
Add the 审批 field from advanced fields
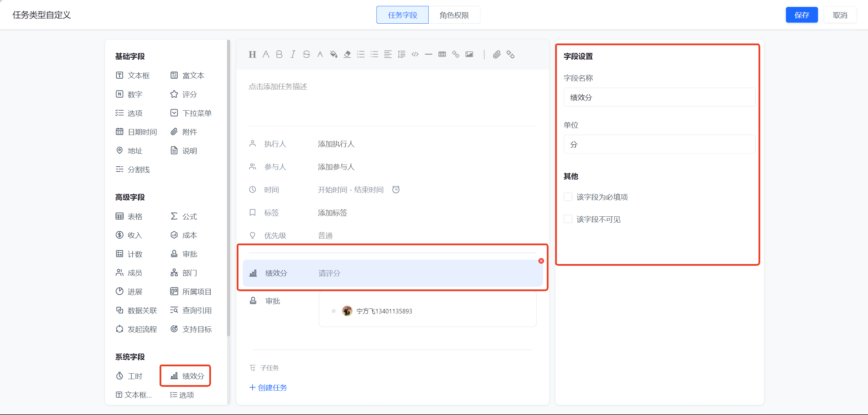184,254
